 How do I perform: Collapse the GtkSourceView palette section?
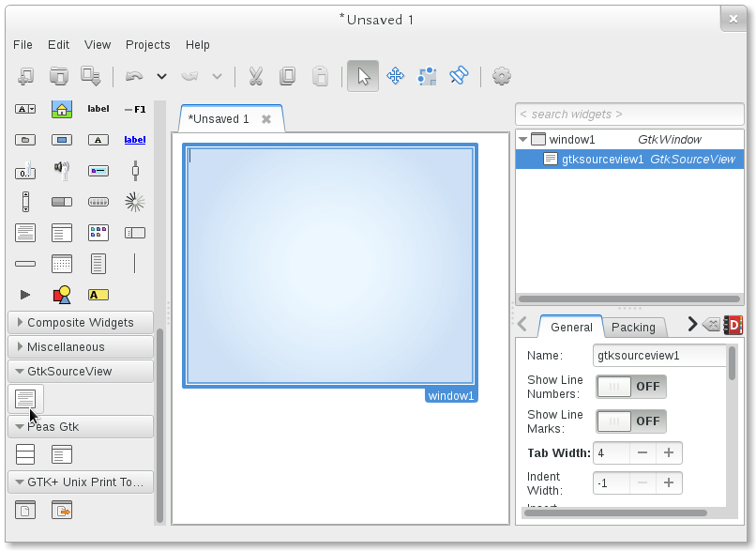(81, 372)
